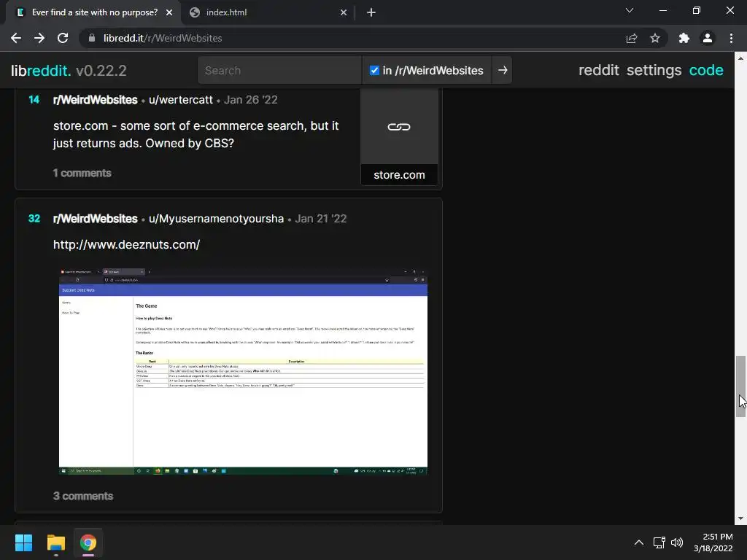Open the deeznuts post screenshot image

(243, 371)
